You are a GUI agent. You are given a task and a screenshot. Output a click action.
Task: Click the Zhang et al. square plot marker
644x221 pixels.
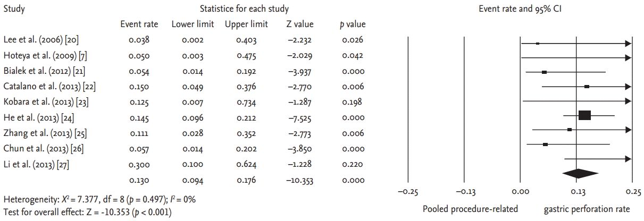(x=570, y=130)
